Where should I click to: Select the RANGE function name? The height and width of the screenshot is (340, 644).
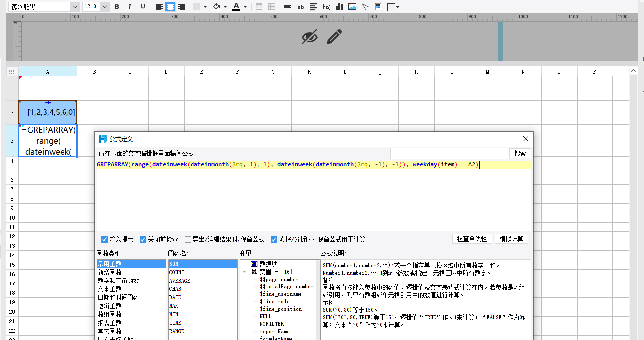[x=202, y=331]
